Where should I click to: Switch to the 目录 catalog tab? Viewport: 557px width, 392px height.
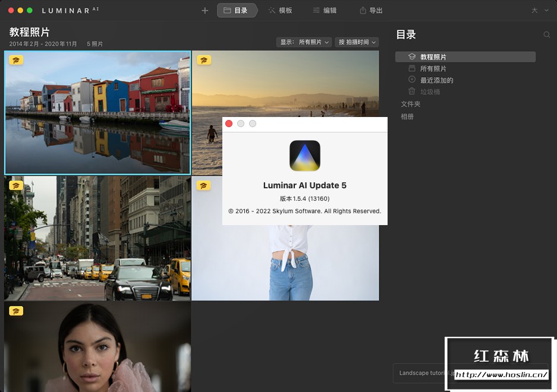click(x=236, y=11)
